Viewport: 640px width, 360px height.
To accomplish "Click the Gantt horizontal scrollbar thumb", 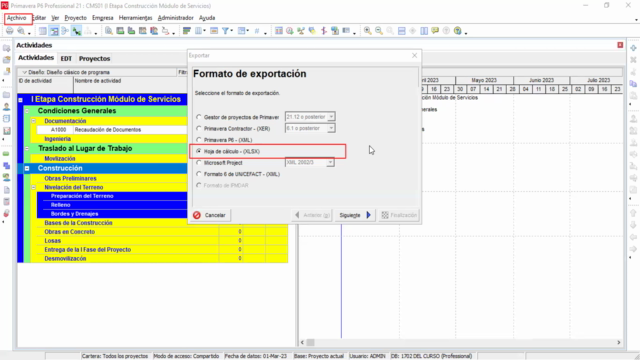I will point(311,342).
